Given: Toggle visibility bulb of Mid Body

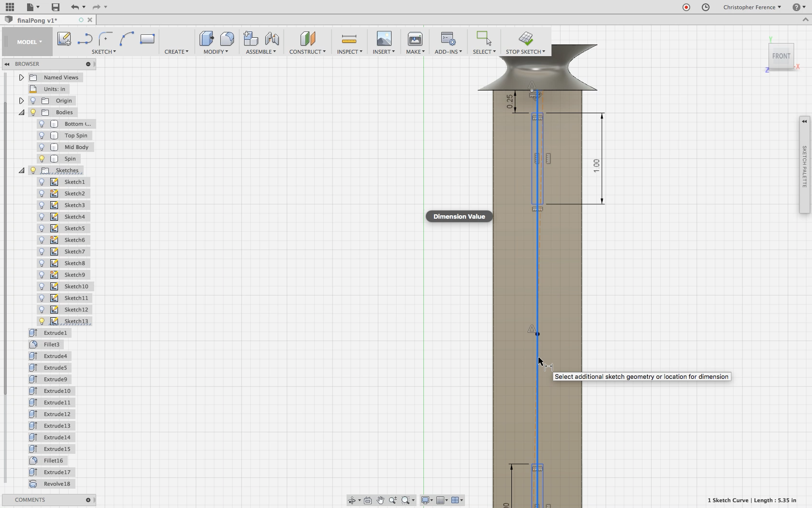Looking at the screenshot, I should (x=42, y=147).
